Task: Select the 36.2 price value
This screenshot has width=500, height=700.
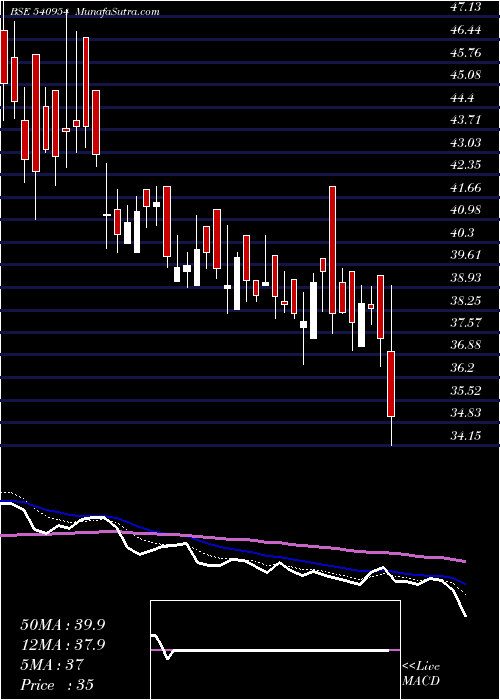Action: click(462, 368)
